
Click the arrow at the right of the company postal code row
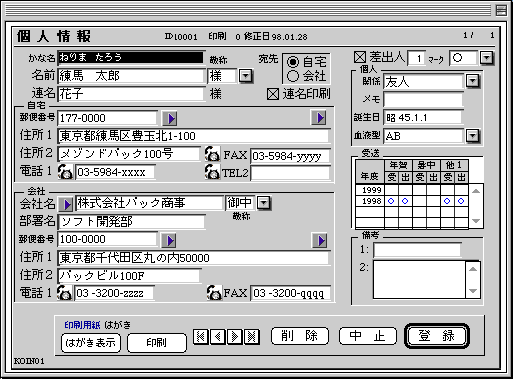click(x=320, y=240)
